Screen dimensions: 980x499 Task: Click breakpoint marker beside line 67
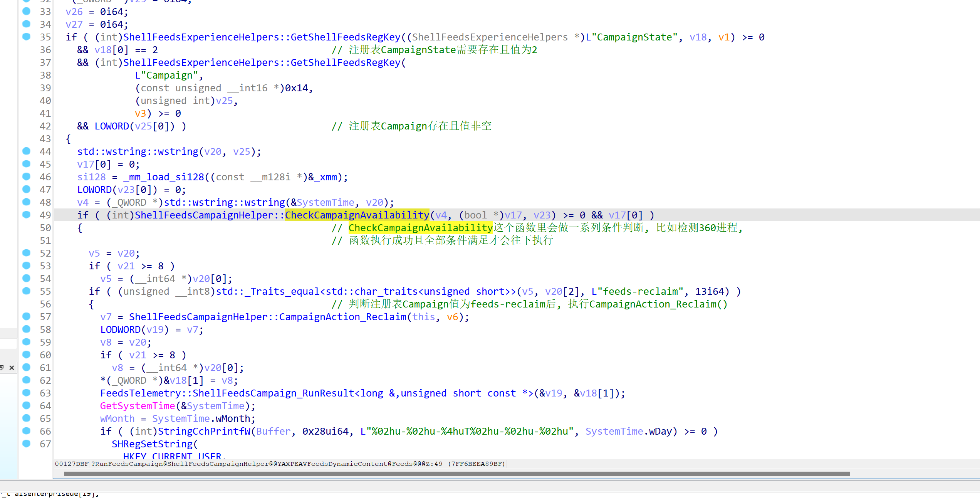click(26, 444)
